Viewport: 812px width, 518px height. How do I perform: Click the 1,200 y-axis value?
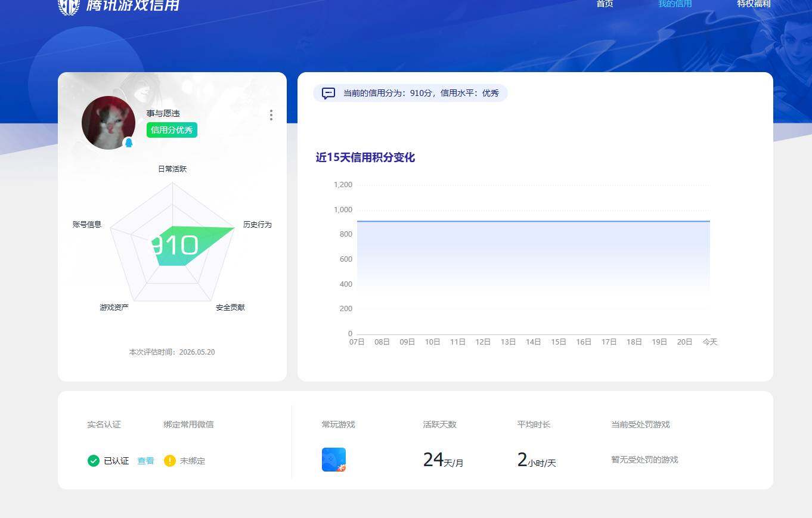coord(343,185)
